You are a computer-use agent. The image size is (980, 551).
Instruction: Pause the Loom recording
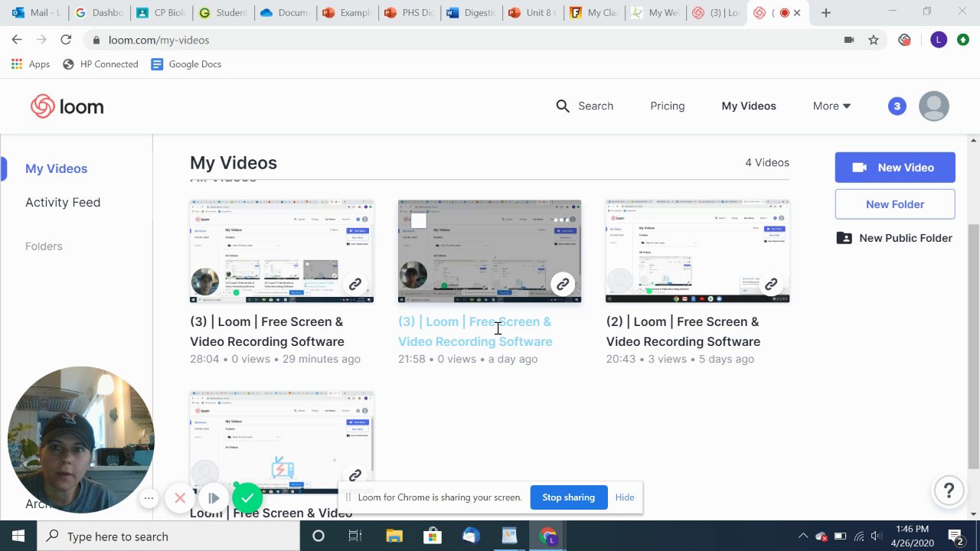point(214,498)
